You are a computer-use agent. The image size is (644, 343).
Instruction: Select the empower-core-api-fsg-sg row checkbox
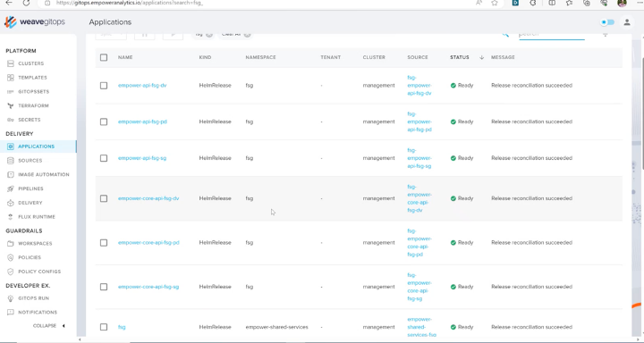104,287
